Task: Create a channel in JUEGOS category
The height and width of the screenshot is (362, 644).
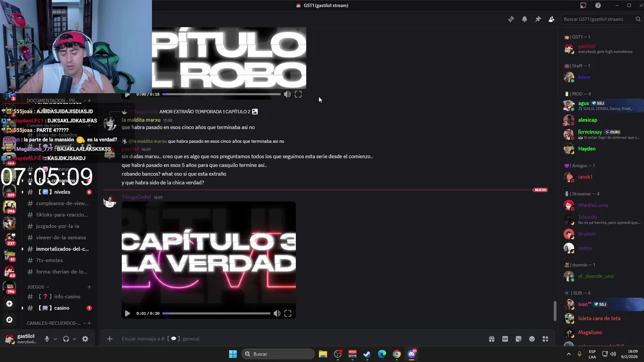Action: point(89,287)
